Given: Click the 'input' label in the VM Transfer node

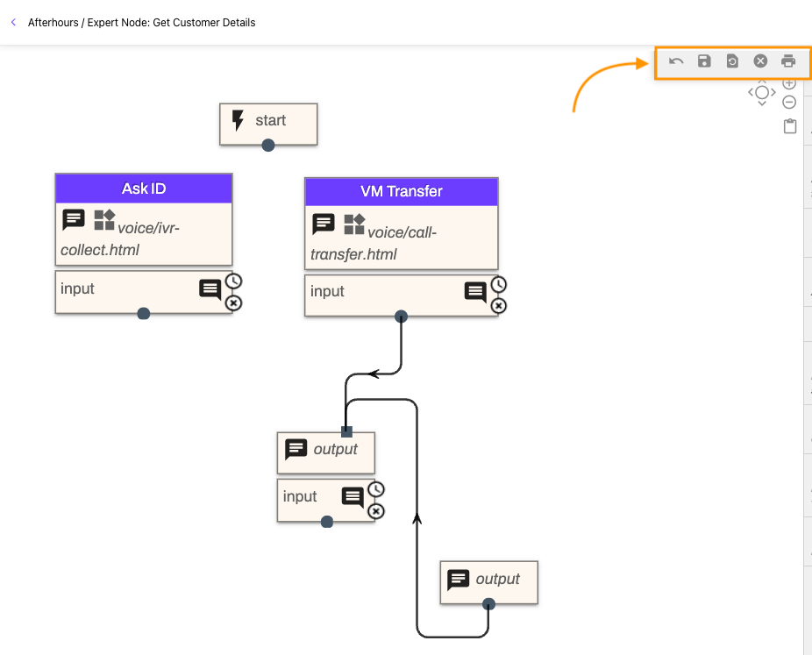Looking at the screenshot, I should (x=327, y=291).
